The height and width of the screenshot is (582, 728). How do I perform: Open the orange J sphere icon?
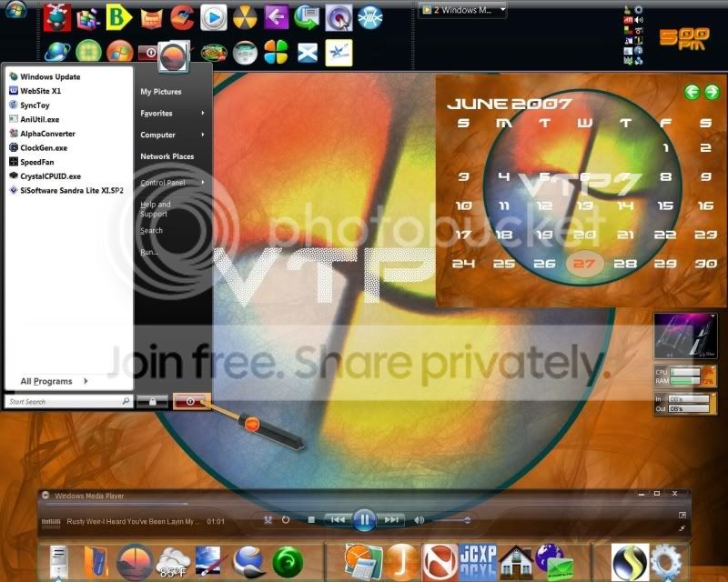pos(402,562)
